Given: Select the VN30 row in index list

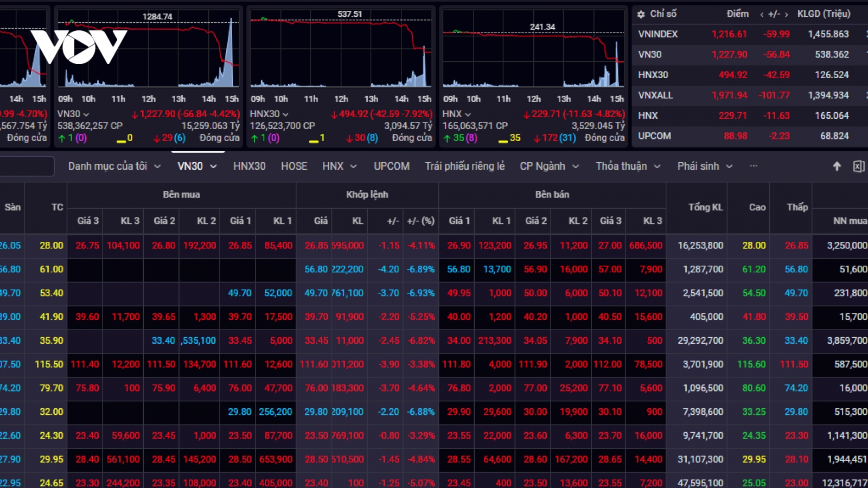Looking at the screenshot, I should pos(750,55).
